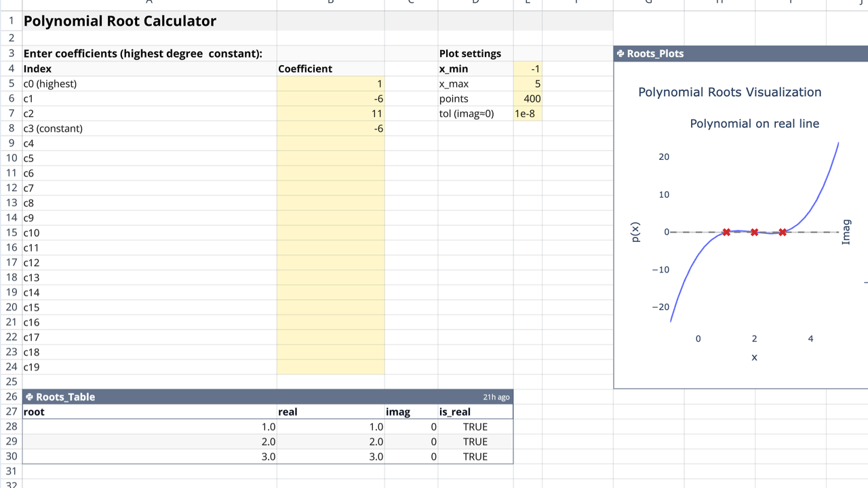Select the row 15 header

pos(11,233)
